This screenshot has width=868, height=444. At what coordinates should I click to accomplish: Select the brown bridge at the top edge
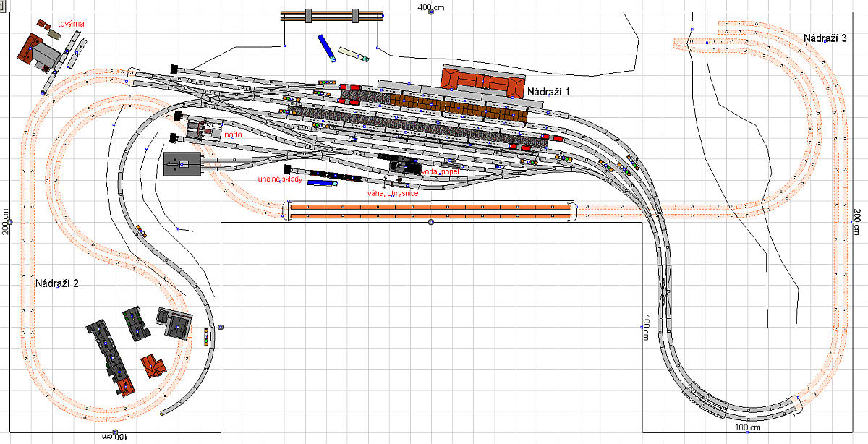coord(331,16)
